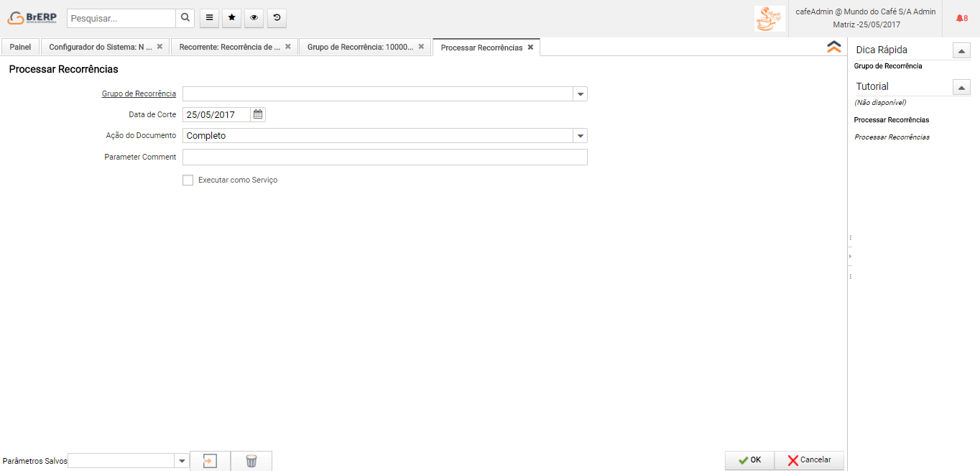This screenshot has height=471, width=980.
Task: Click the Grupo de Recorrência input field
Action: click(378, 94)
